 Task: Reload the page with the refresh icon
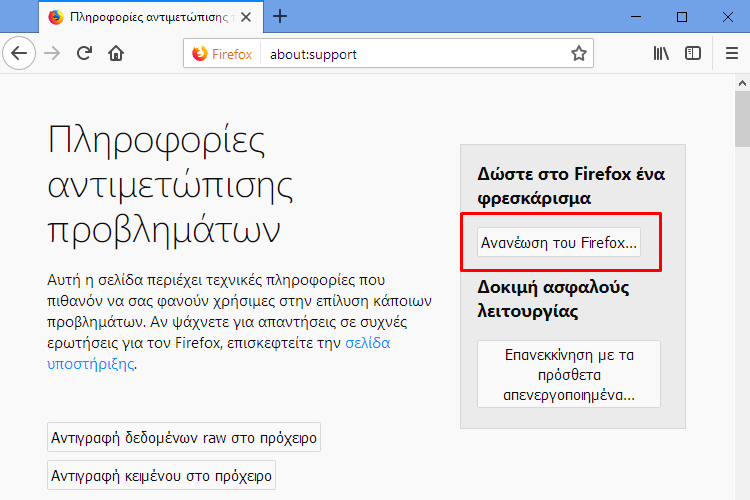[84, 53]
